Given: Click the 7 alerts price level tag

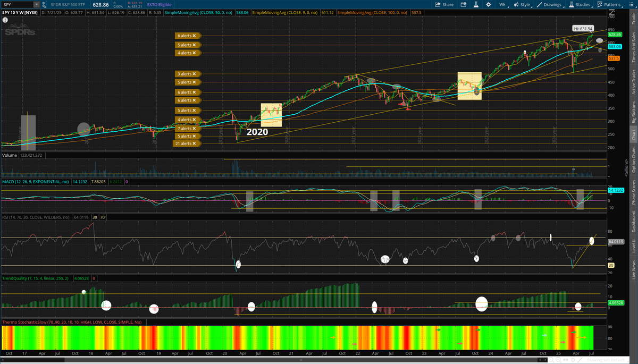Looking at the screenshot, I should (x=188, y=129).
